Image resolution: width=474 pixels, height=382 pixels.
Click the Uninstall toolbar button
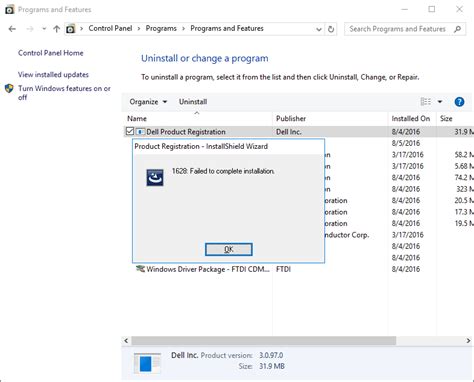[x=193, y=102]
